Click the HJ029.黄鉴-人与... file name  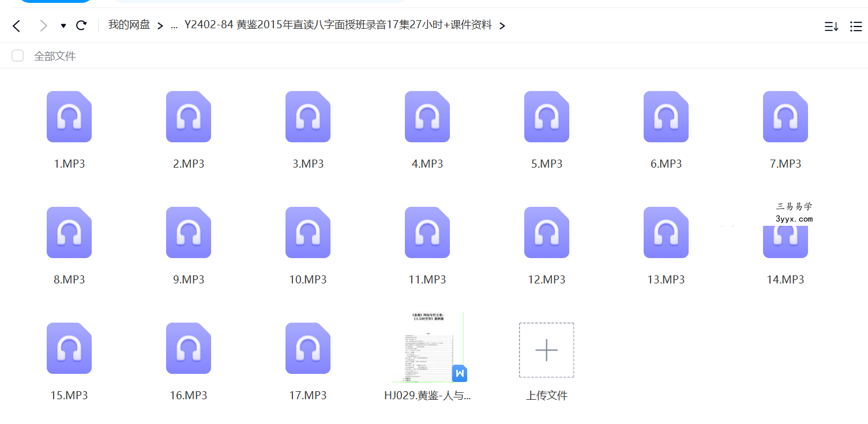coord(427,395)
